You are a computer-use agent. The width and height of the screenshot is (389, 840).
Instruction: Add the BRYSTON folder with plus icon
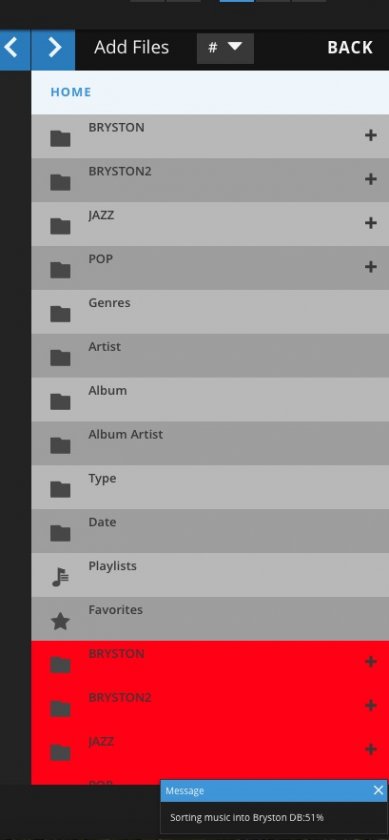(x=370, y=135)
